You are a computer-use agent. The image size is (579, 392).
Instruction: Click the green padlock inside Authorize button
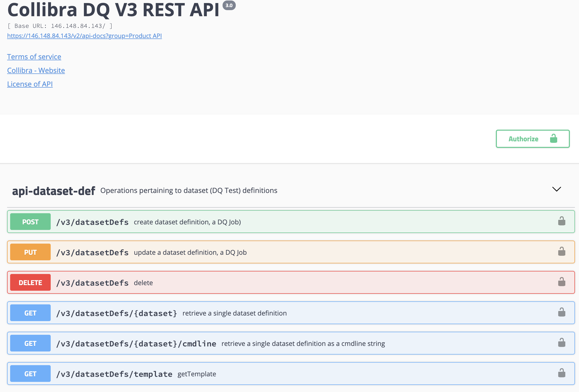(554, 139)
